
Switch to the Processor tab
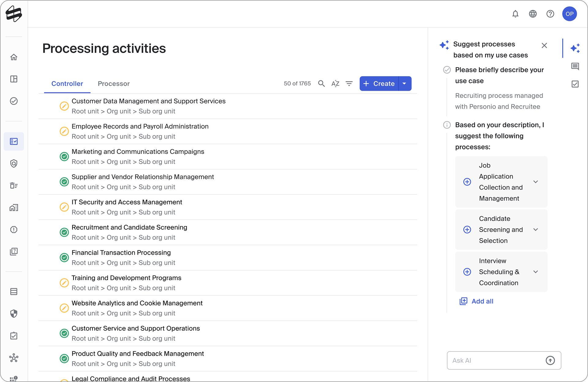coord(114,84)
